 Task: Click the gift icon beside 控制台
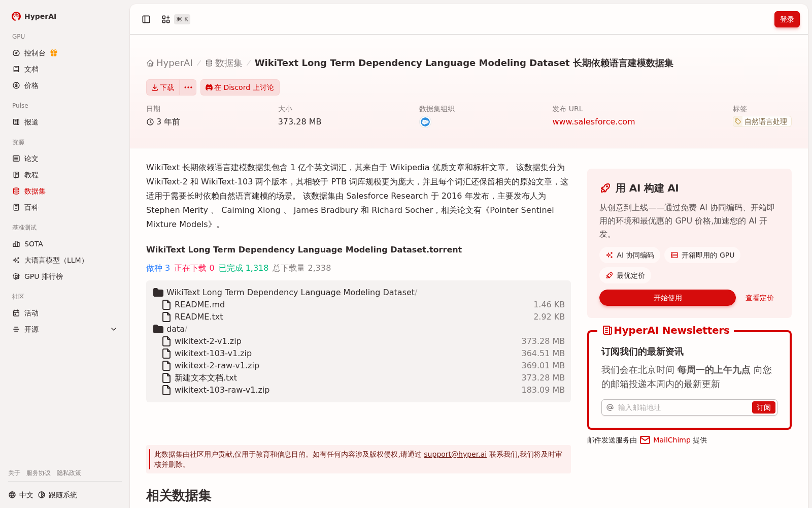coord(54,53)
